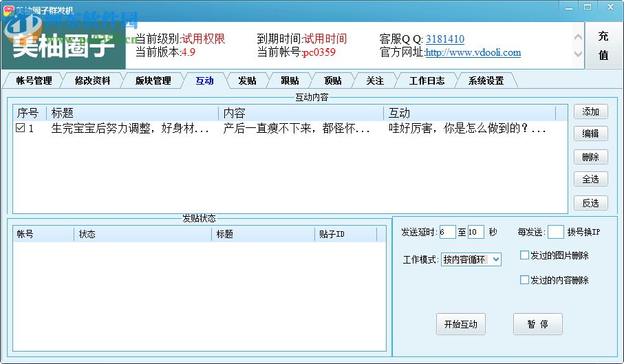Viewport: 624px width, 364px height.
Task: Sort by 序号 column header
Action: [x=30, y=113]
